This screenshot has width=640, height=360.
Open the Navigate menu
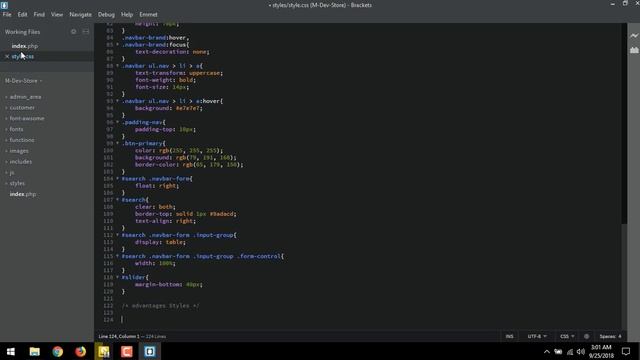click(80, 14)
